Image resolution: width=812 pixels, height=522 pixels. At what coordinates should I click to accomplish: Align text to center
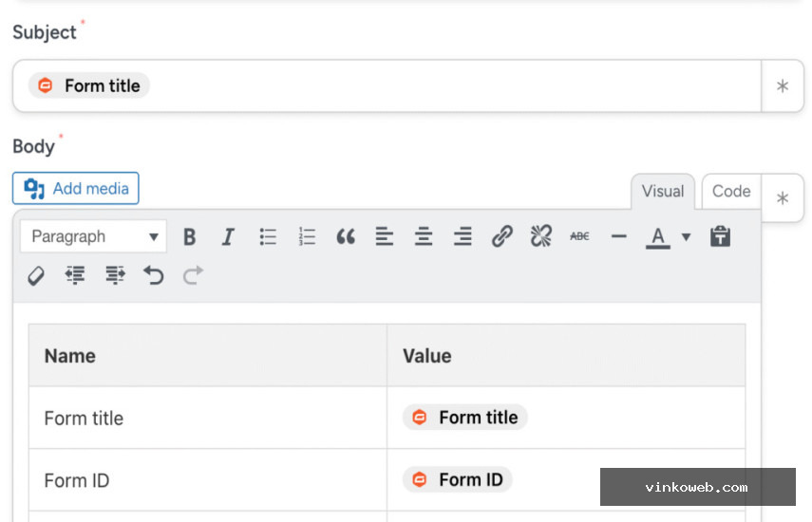424,237
